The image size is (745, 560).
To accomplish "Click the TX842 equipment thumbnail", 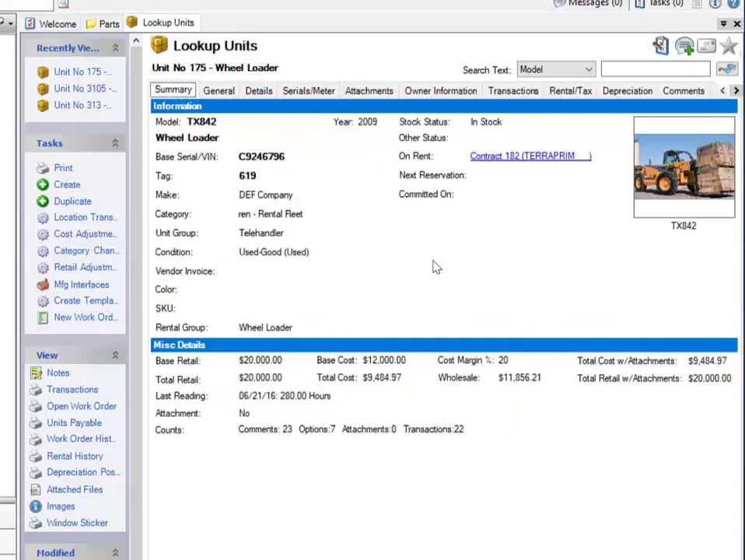I will pos(684,167).
